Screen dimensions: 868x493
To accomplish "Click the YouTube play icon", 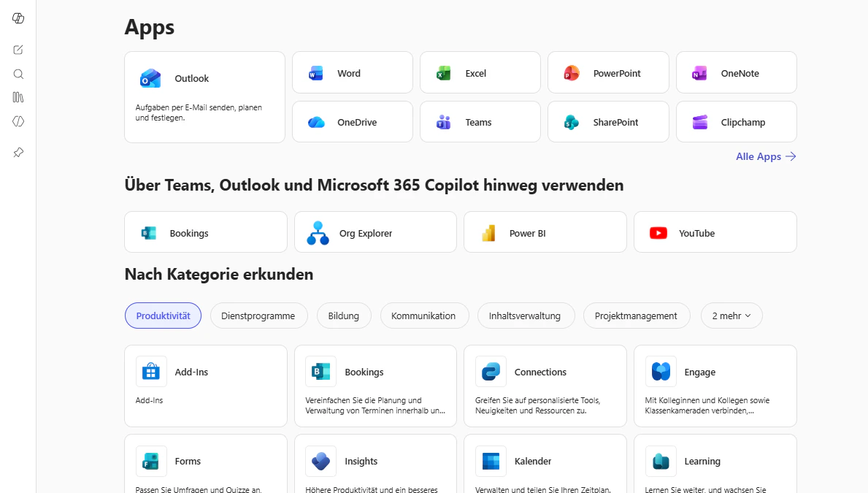I will point(658,233).
